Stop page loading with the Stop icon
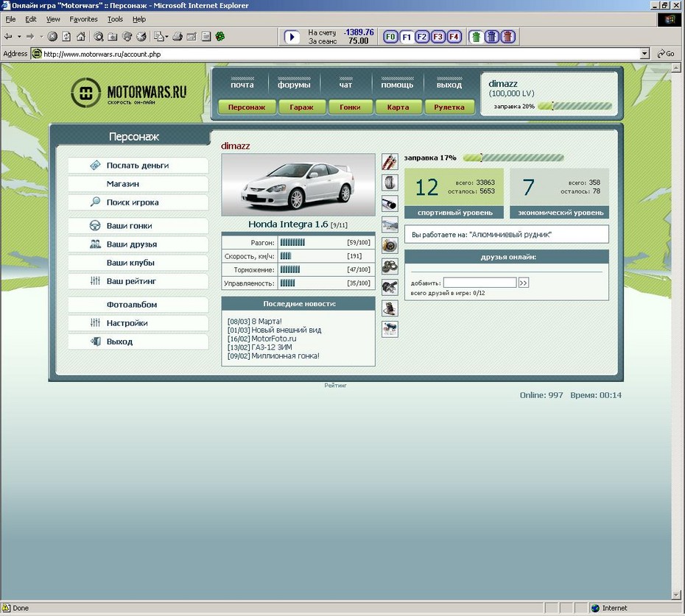 click(x=52, y=37)
